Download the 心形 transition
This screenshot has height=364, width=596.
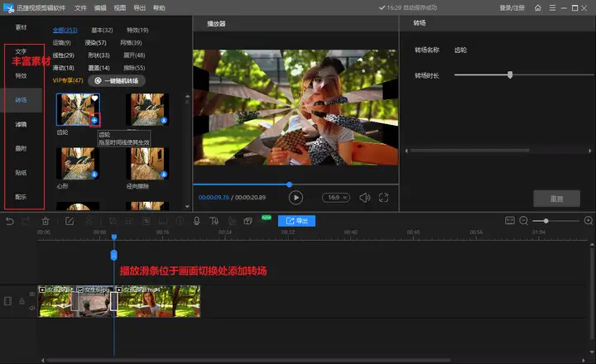click(x=94, y=175)
